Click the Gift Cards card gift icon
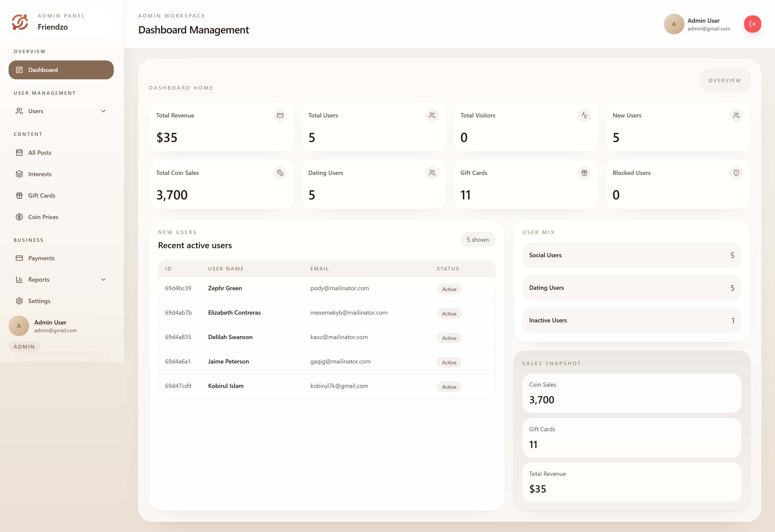 [584, 173]
